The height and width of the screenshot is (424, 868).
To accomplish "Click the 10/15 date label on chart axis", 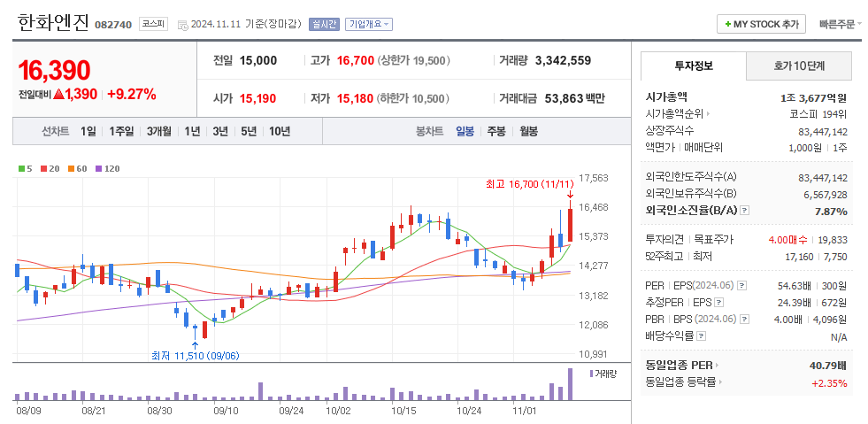I will click(x=403, y=411).
